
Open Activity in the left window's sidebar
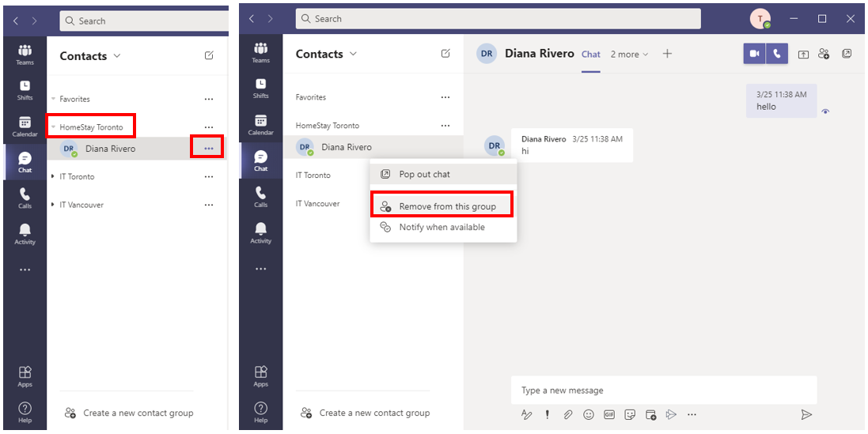[x=25, y=235]
